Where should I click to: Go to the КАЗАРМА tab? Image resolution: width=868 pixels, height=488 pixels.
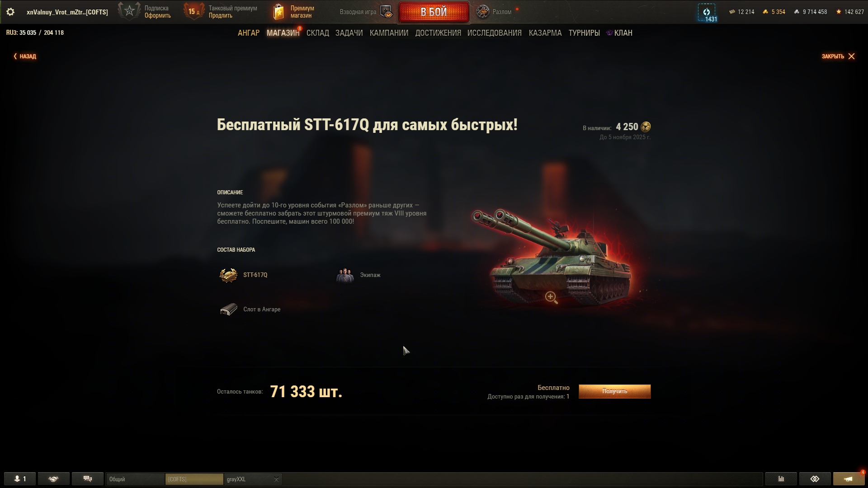545,33
